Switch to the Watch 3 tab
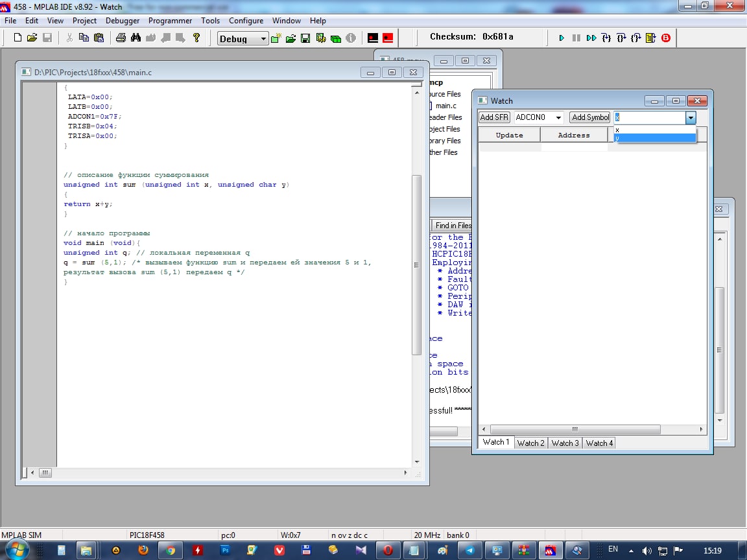747x560 pixels. pos(565,443)
